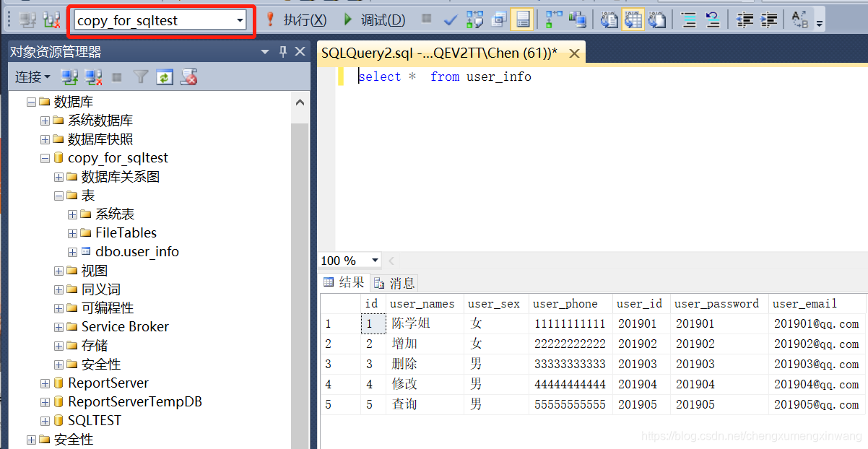The image size is (868, 449).
Task: Click the disconnect server icon
Action: (94, 77)
